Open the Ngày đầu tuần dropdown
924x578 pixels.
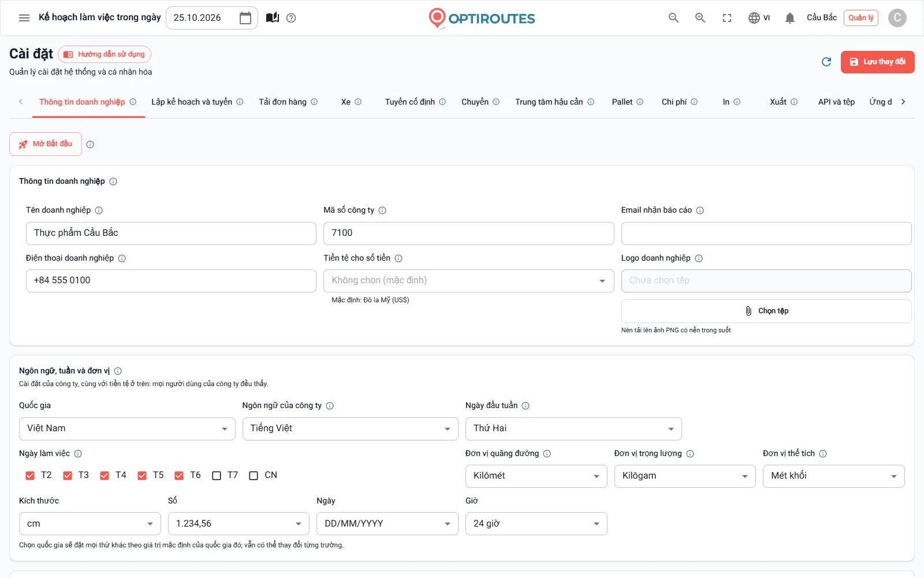(573, 429)
